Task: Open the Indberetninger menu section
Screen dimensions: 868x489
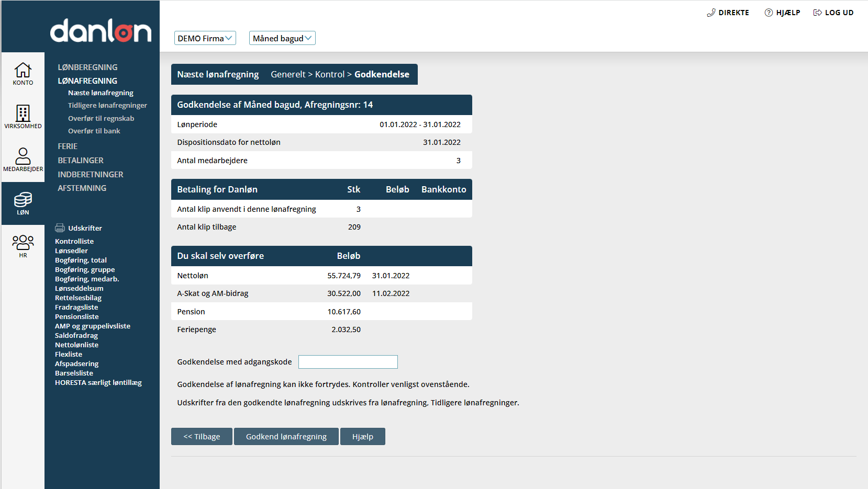Action: coord(91,175)
